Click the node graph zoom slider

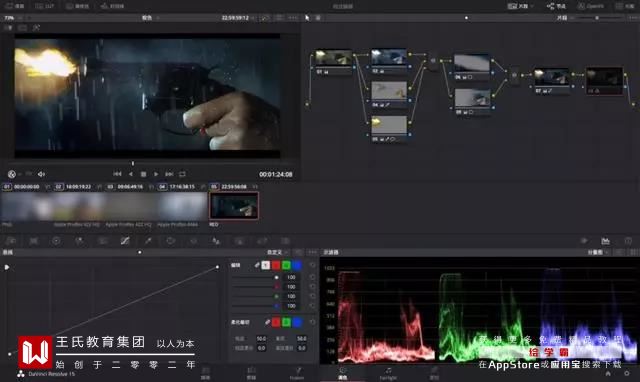[x=597, y=18]
